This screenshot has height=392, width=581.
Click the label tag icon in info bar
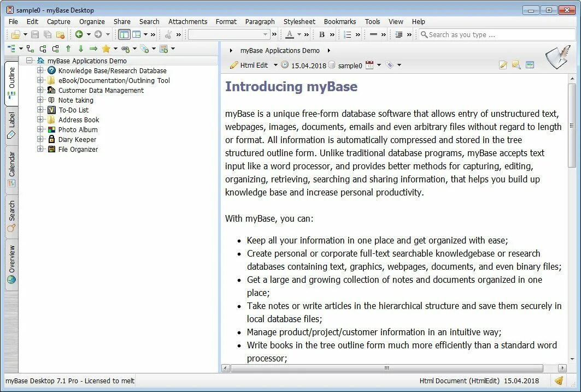pos(389,65)
